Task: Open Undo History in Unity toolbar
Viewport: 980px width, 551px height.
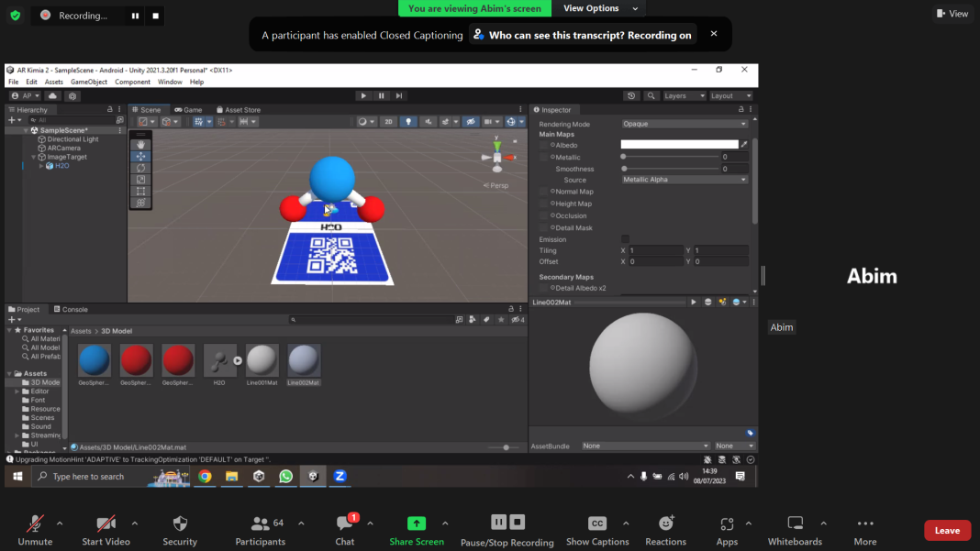Action: (631, 95)
